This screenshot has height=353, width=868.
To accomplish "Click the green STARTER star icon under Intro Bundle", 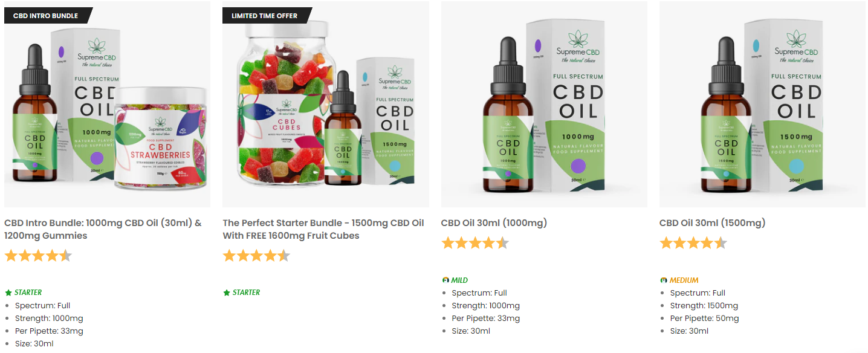I will [8, 293].
